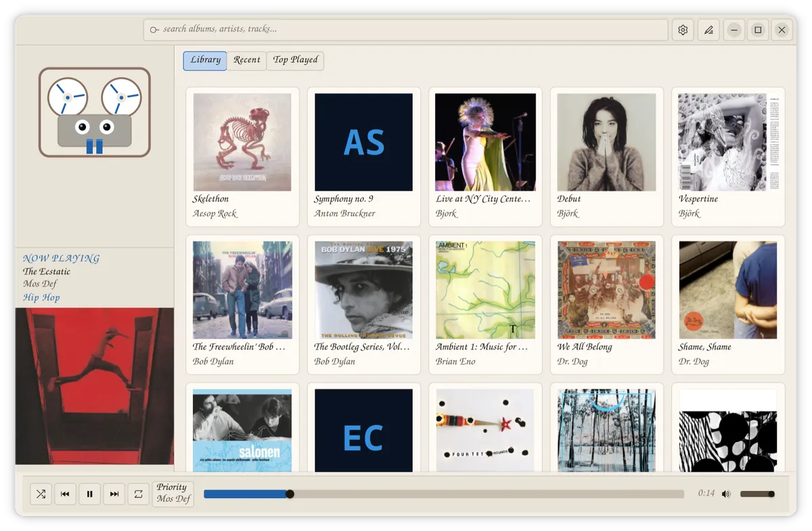This screenshot has width=812, height=531.
Task: Open the Shame, Shame album cover
Action: pyautogui.click(x=728, y=290)
